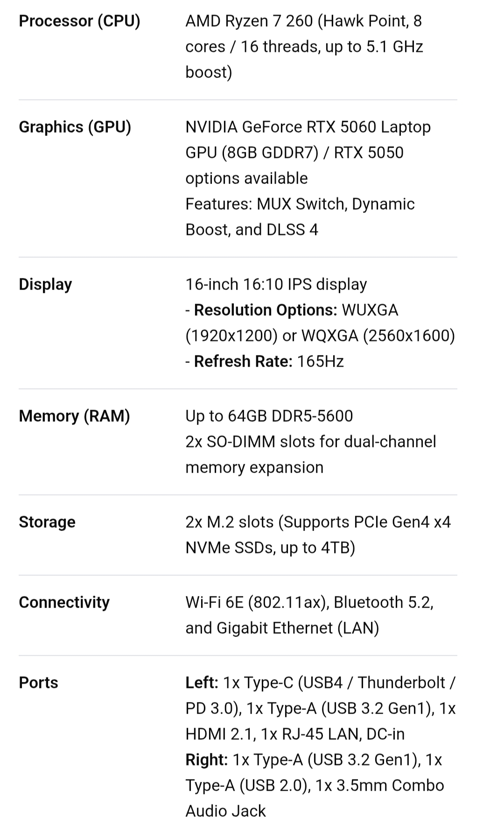Image resolution: width=504 pixels, height=828 pixels.
Task: Click the AMD Ryzen 7 260 processor text
Action: pos(304,46)
